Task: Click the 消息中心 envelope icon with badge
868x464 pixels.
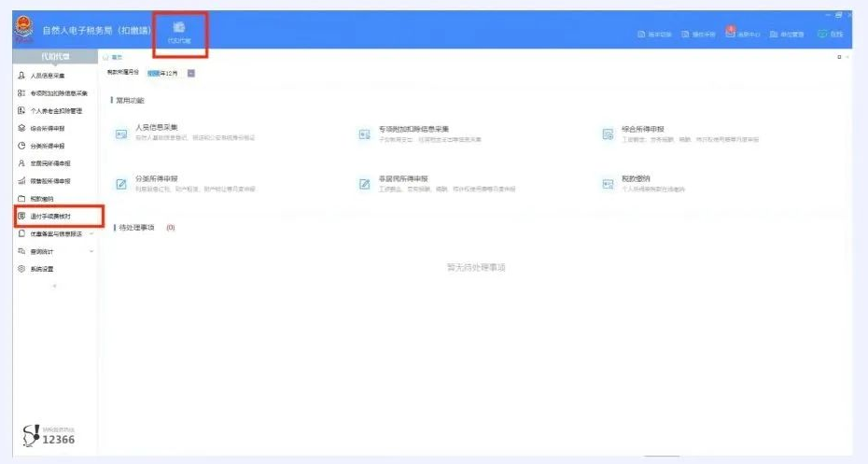Action: click(730, 34)
